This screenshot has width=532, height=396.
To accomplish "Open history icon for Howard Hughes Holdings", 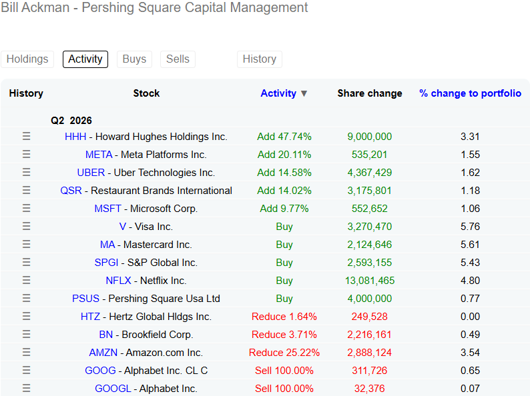I will point(27,136).
